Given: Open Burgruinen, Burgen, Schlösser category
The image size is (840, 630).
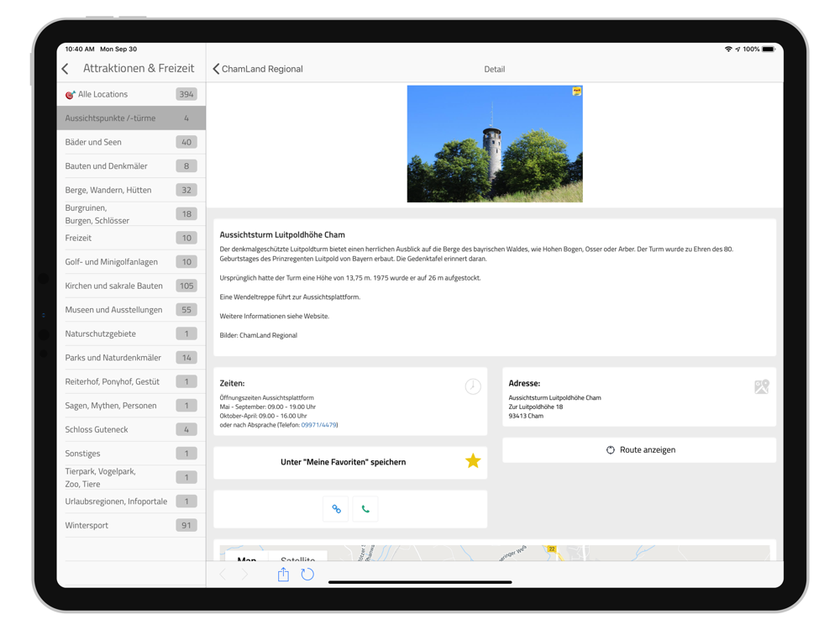Looking at the screenshot, I should [131, 213].
